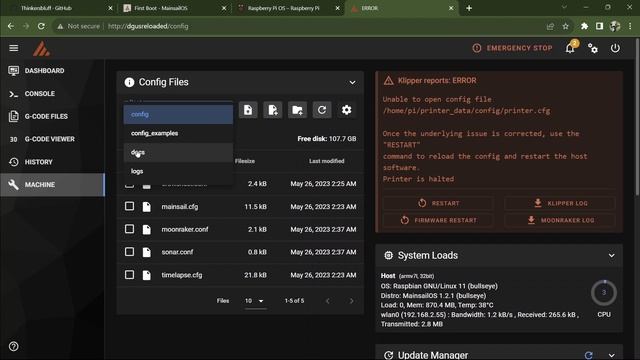Select the Machine sidebar item
This screenshot has width=640, height=360.
coord(52,185)
